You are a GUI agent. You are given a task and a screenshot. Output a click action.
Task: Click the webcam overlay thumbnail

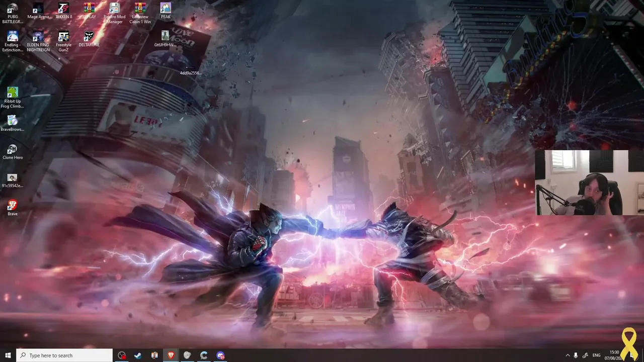tap(590, 183)
